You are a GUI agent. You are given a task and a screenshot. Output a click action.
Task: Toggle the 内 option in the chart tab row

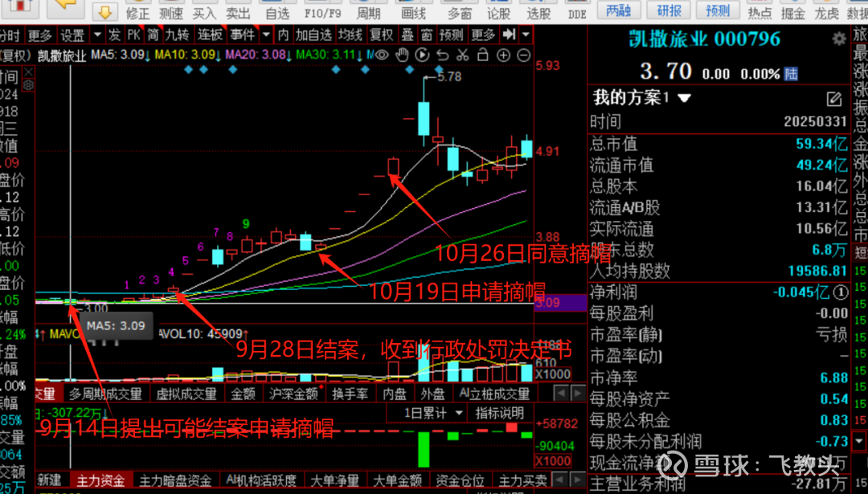pos(284,35)
